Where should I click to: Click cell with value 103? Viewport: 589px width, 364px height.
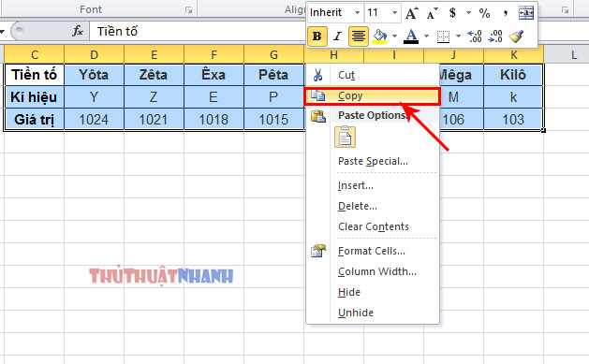point(513,120)
